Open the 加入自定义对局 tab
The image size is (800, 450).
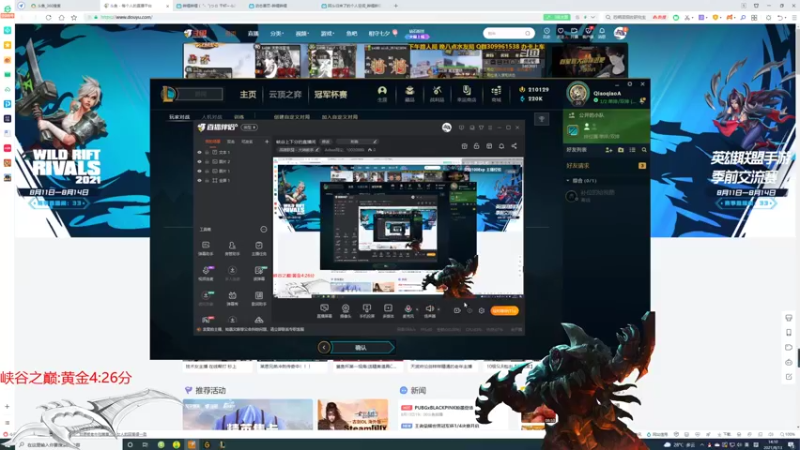(339, 117)
